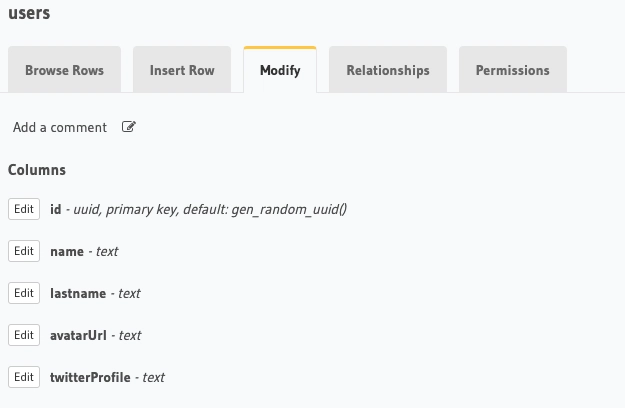Switch to the Insert Row tab
625x408 pixels.
182,70
